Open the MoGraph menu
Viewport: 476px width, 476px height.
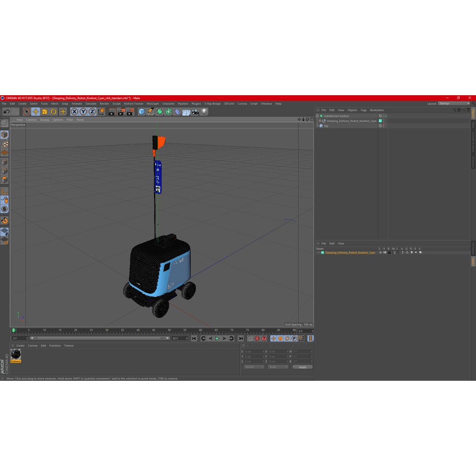152,104
